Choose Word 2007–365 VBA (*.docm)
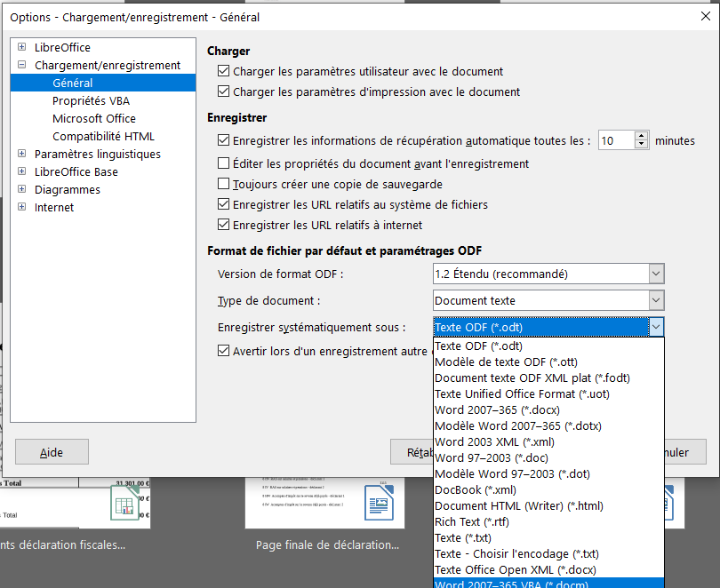This screenshot has height=588, width=720. point(548,584)
